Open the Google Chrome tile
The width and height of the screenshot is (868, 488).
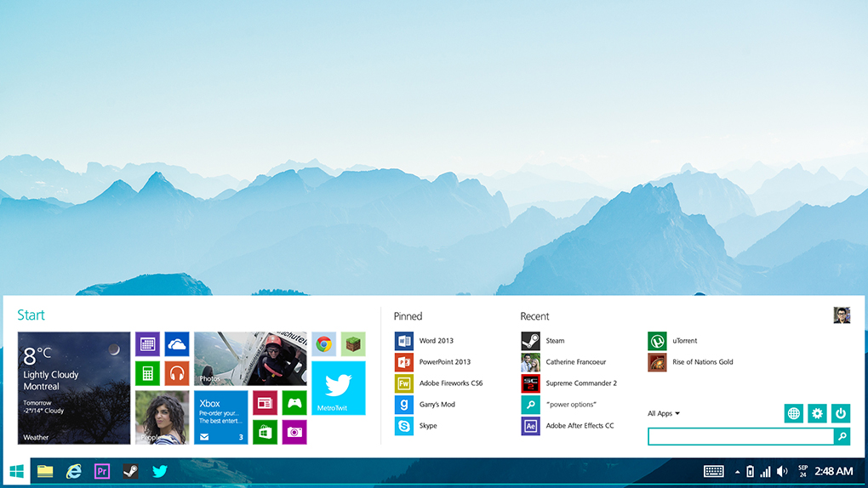click(323, 344)
